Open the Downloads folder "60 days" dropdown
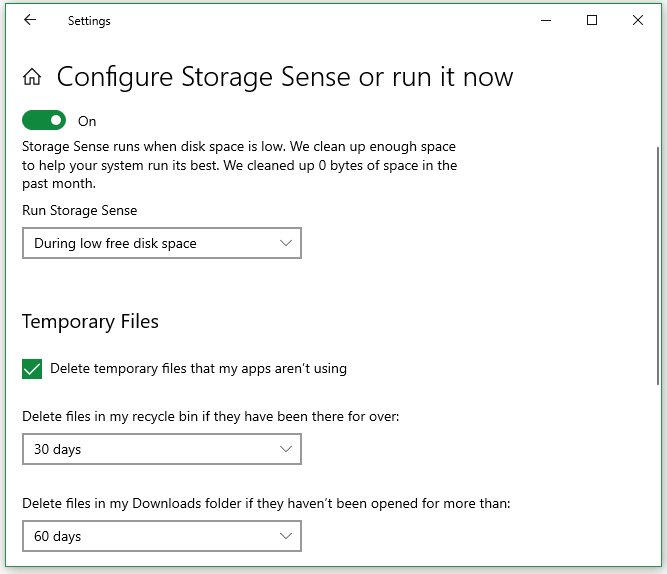667x574 pixels. [161, 537]
